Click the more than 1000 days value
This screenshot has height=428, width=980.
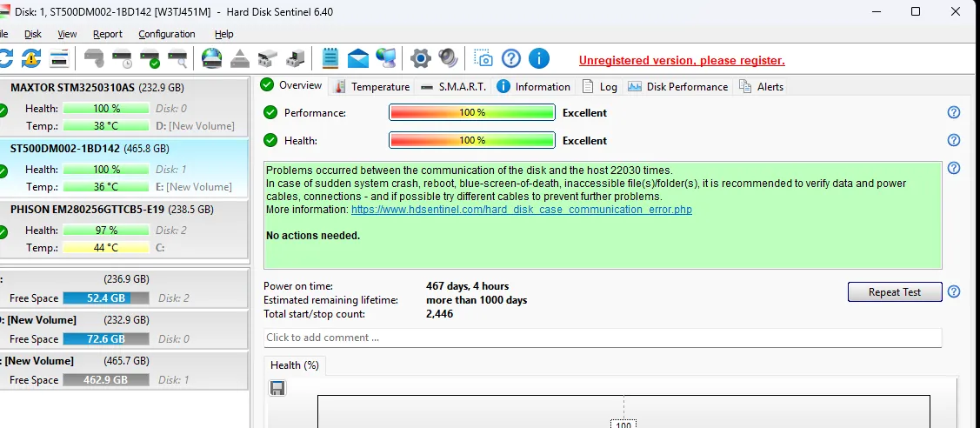(477, 300)
